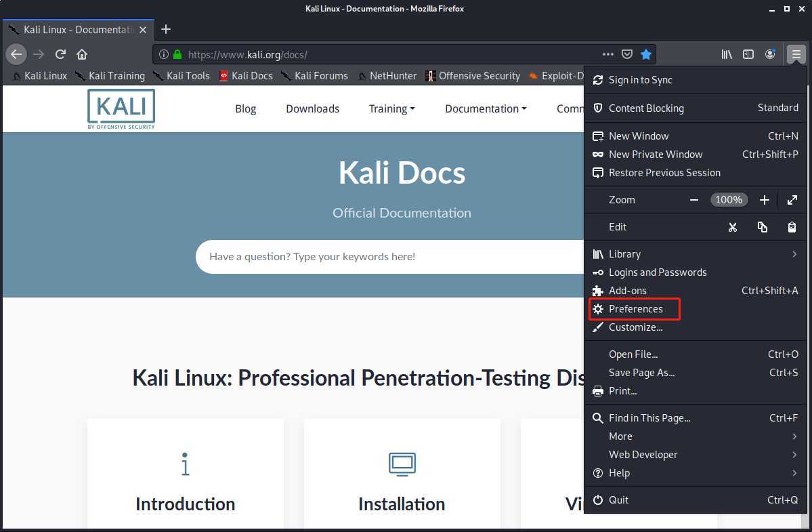
Task: Paste from clipboard icon in Edit row
Action: point(792,227)
